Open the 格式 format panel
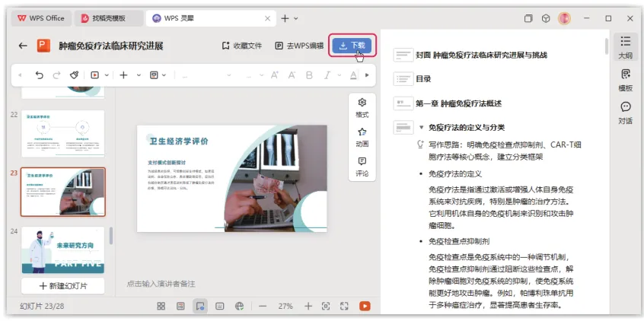644x321 pixels. [362, 108]
